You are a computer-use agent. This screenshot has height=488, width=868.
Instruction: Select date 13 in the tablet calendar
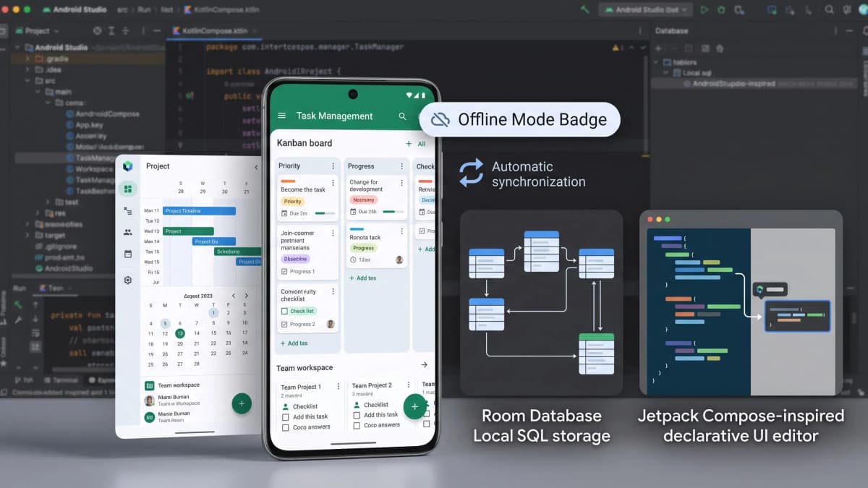click(x=179, y=333)
